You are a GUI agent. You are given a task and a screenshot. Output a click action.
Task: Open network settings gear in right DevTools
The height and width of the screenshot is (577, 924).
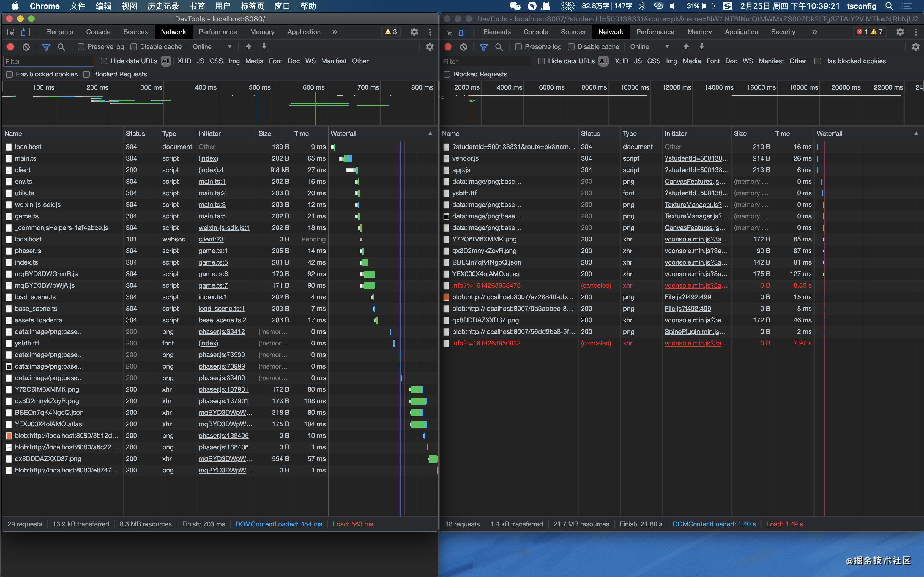click(x=915, y=47)
